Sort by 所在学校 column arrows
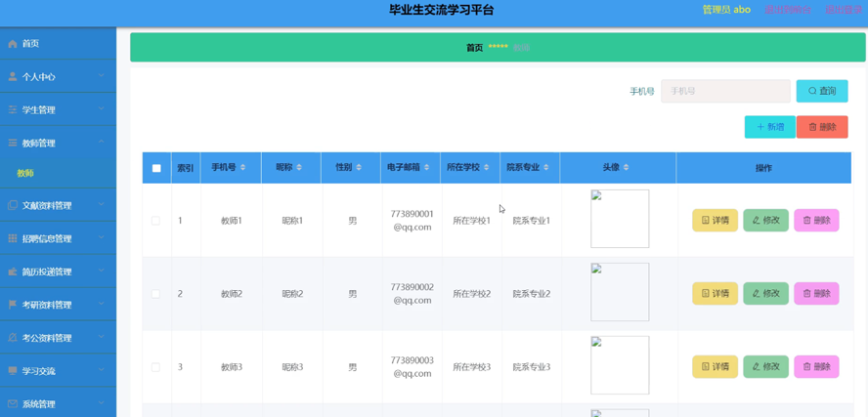The height and width of the screenshot is (417, 868). coord(487,168)
